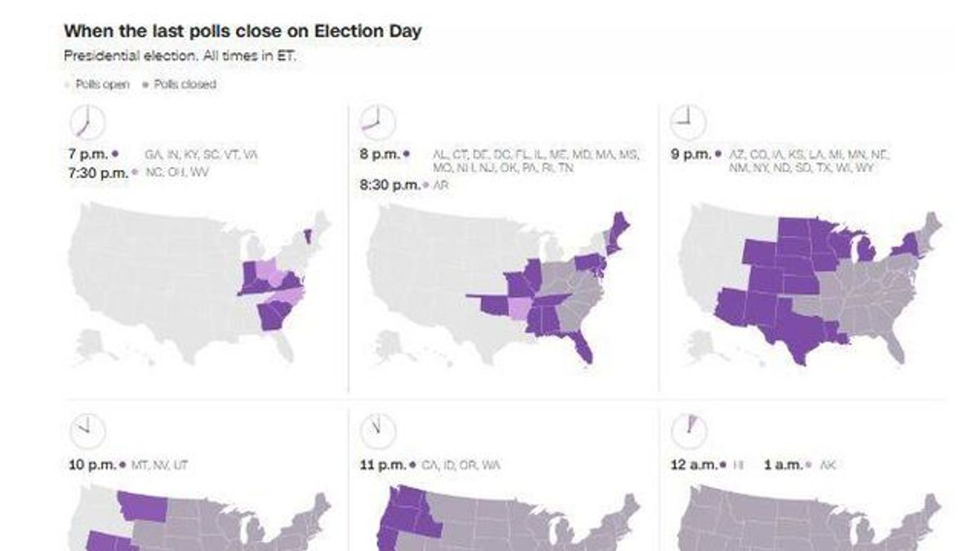Click the 7 p.m. clock icon
980x551 pixels.
[x=88, y=122]
